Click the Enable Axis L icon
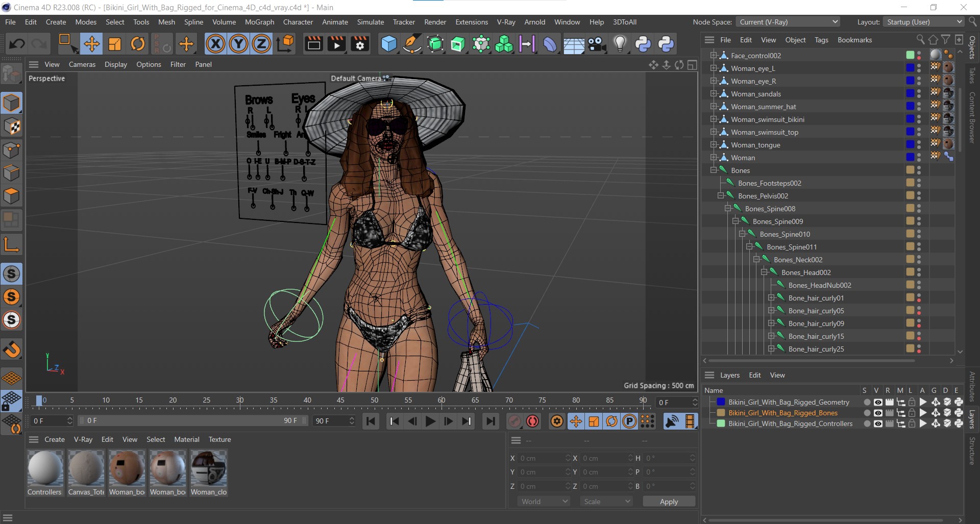980x524 pixels. [x=11, y=244]
